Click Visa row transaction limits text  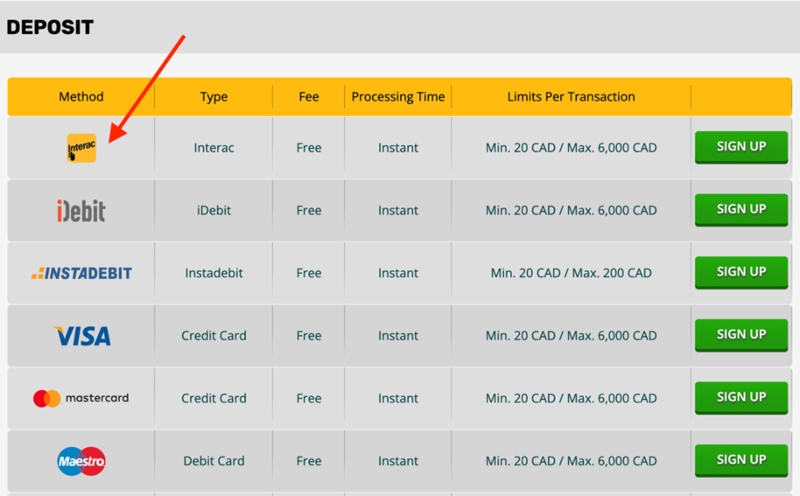coord(571,335)
